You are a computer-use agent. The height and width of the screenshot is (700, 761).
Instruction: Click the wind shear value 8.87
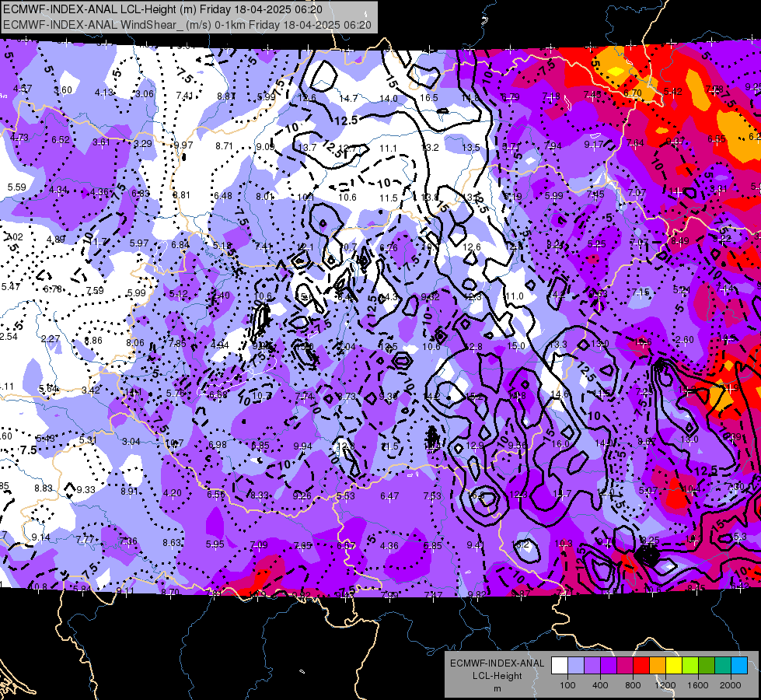pyautogui.click(x=226, y=96)
